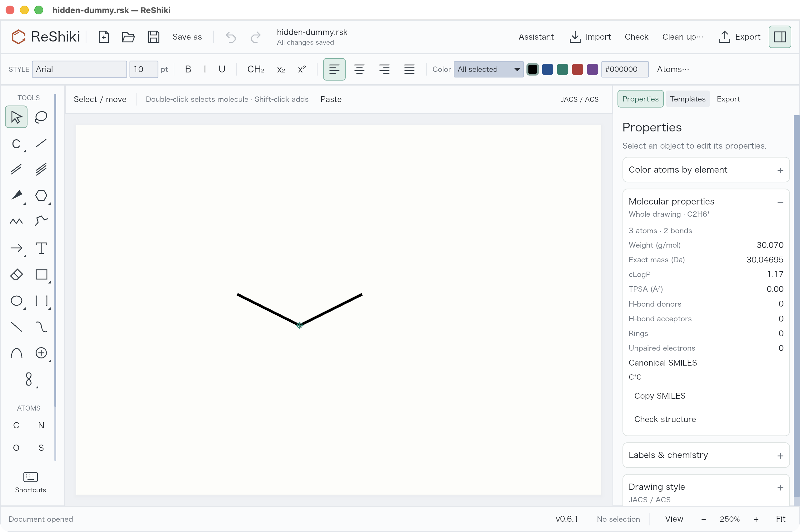Set text alignment to center

(x=359, y=69)
